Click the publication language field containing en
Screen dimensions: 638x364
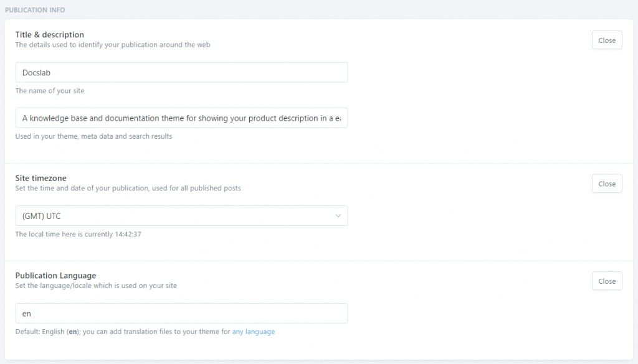[181, 313]
